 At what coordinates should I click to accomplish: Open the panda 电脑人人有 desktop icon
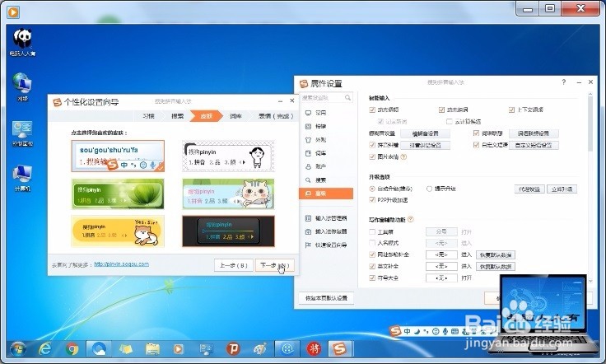(x=22, y=43)
